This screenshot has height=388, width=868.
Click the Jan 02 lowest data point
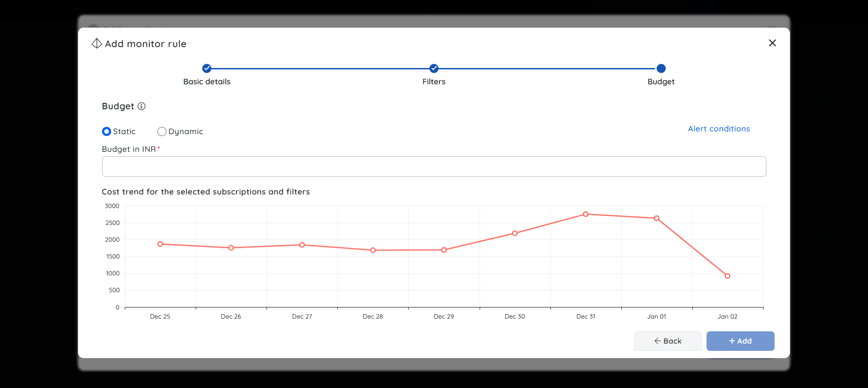coord(727,276)
